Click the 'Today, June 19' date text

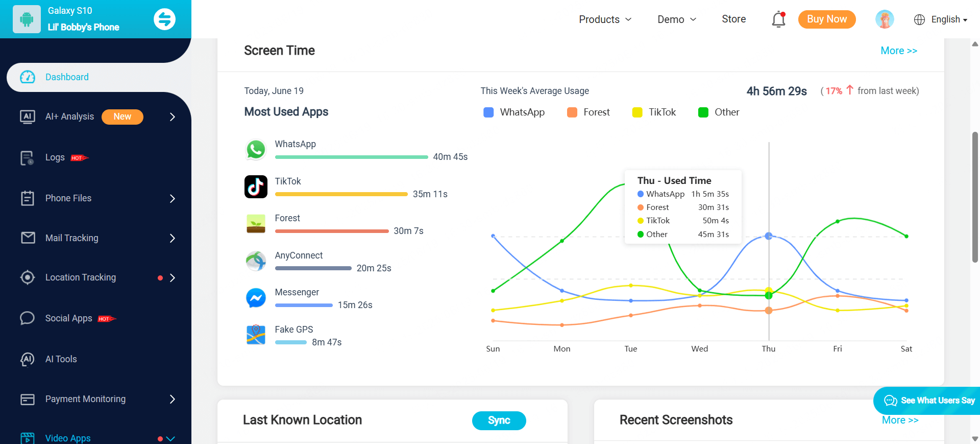coord(274,91)
